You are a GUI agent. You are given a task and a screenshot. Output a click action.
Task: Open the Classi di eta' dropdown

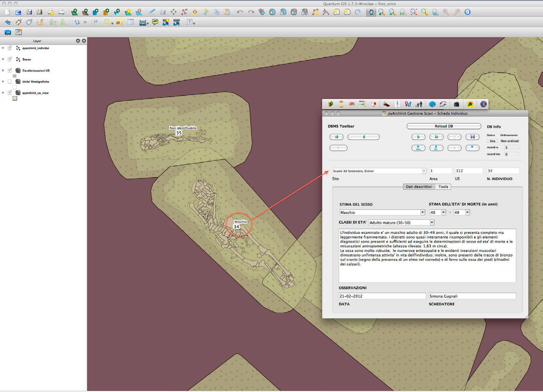pos(432,223)
